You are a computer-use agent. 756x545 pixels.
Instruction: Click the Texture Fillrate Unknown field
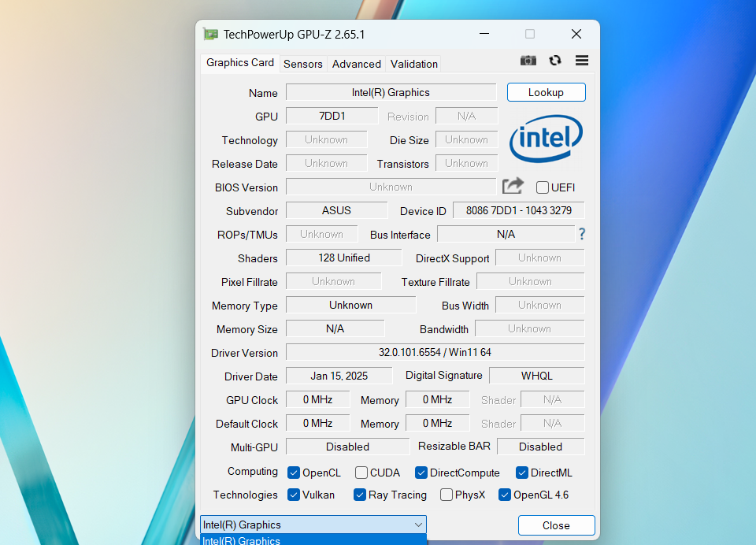pos(530,281)
